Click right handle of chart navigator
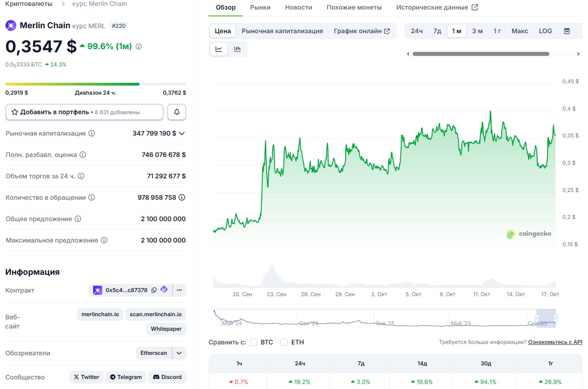 point(555,318)
